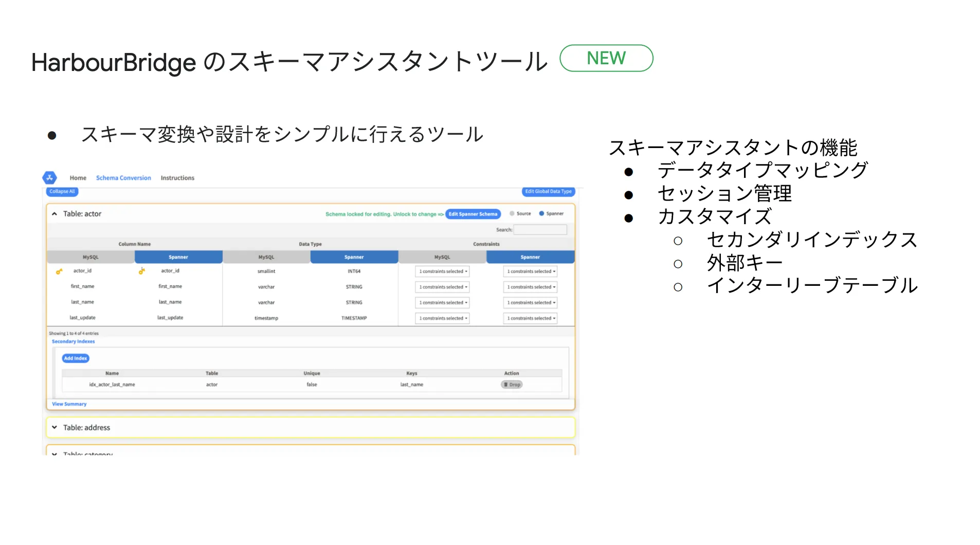Image resolution: width=980 pixels, height=545 pixels.
Task: Click the Edit Global Data Type button
Action: (x=548, y=191)
